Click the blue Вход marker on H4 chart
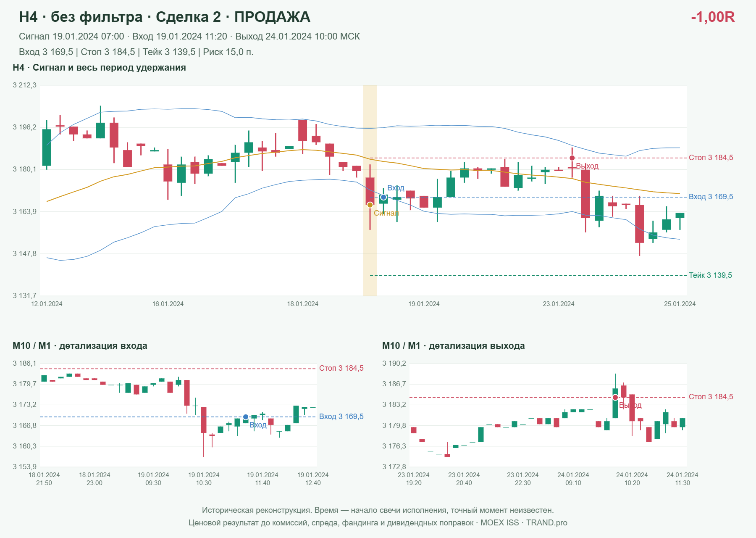The width and height of the screenshot is (756, 538). 383,197
